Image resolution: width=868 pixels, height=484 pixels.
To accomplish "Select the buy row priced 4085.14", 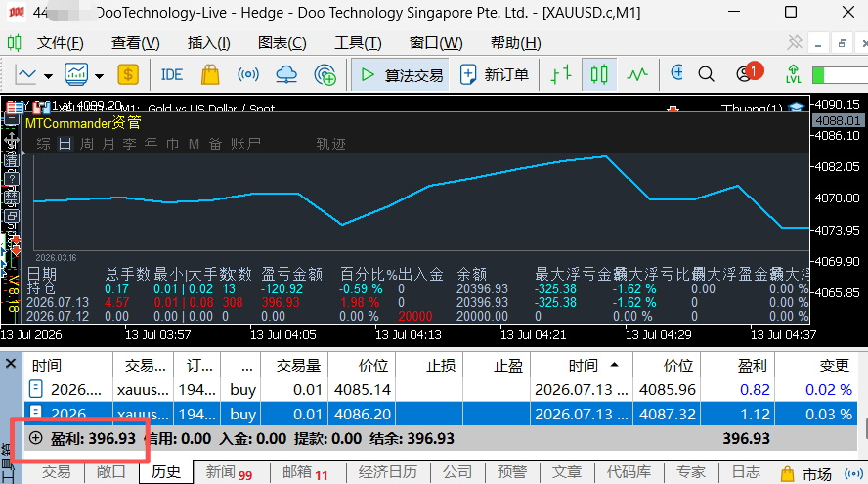I will pyautogui.click(x=441, y=390).
